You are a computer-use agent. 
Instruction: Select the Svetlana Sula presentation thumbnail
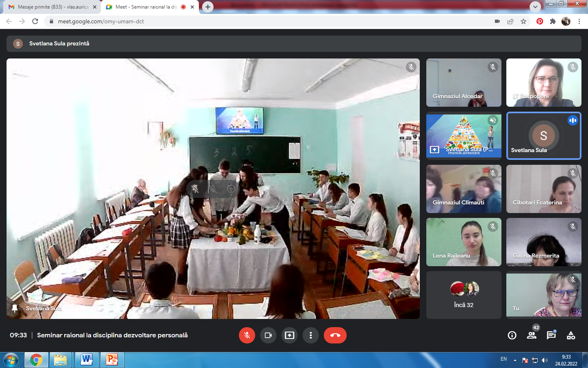point(464,135)
